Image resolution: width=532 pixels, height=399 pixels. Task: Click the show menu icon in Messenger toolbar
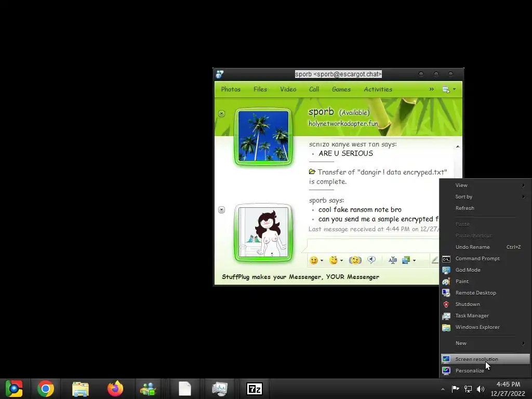[x=446, y=89]
